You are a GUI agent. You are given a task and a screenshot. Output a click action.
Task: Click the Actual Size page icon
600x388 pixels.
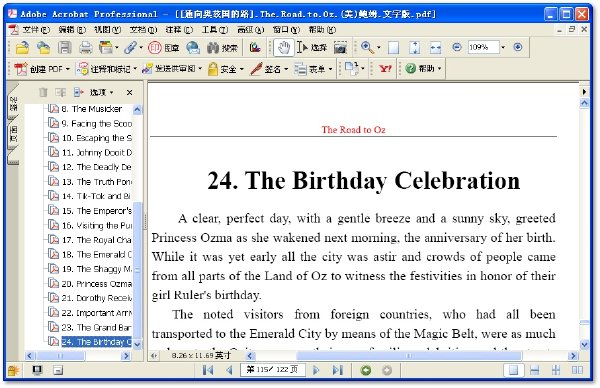[393, 47]
